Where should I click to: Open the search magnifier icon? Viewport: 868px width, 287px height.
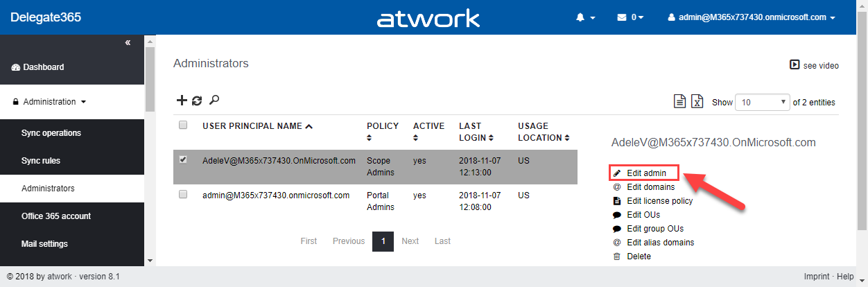pyautogui.click(x=214, y=101)
